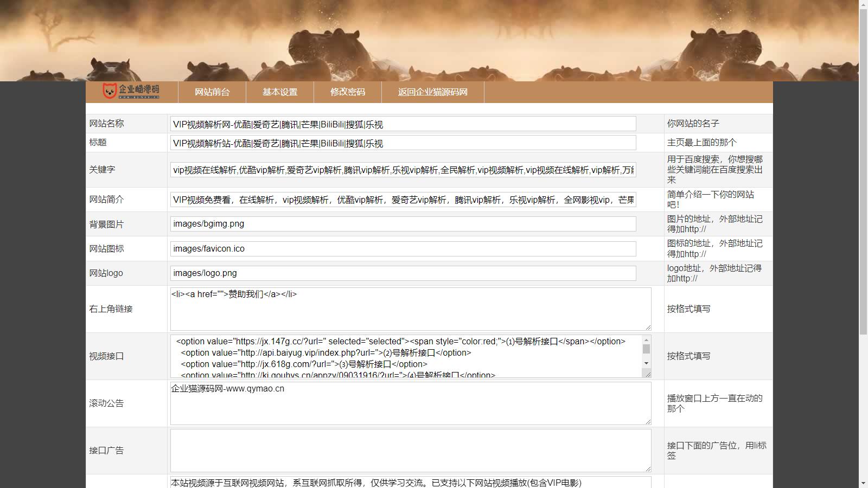This screenshot has width=868, height=488.
Task: Open the 网站前台 menu item
Action: 212,92
